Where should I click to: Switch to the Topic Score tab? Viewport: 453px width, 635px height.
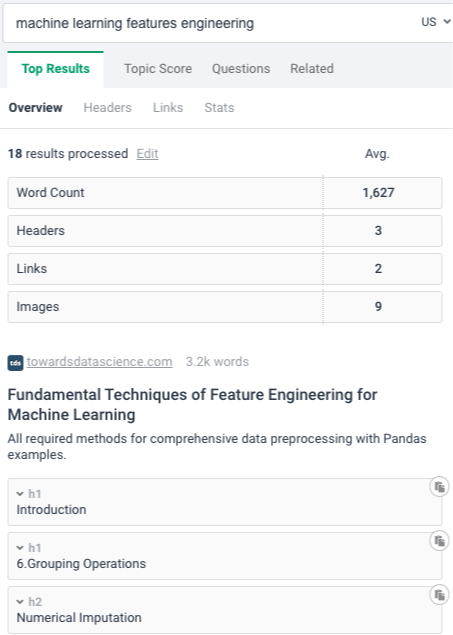(158, 69)
